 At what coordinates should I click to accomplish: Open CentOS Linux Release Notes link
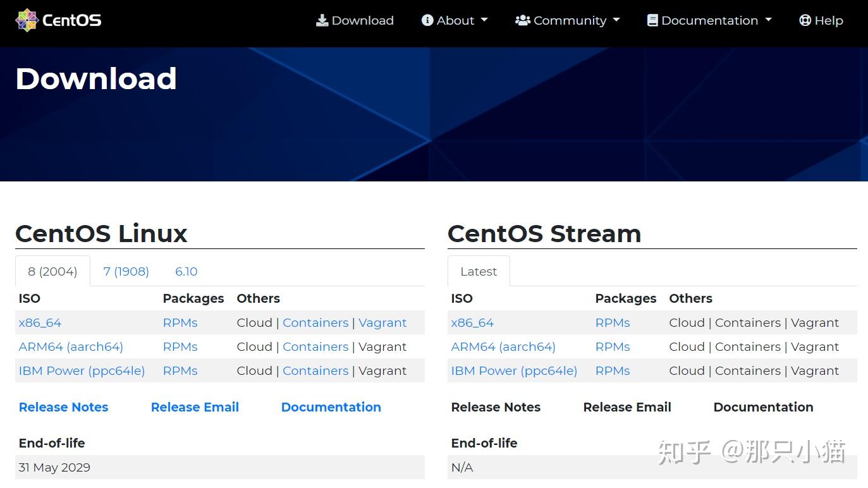pyautogui.click(x=63, y=407)
